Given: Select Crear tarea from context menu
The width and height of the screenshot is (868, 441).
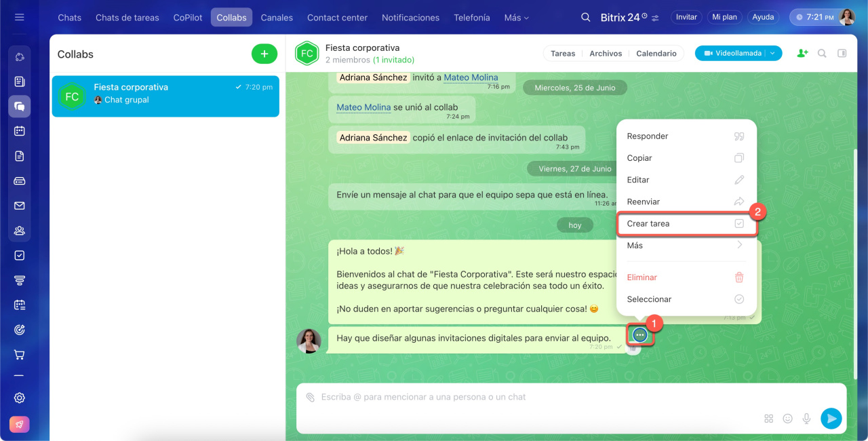Looking at the screenshot, I should tap(685, 224).
